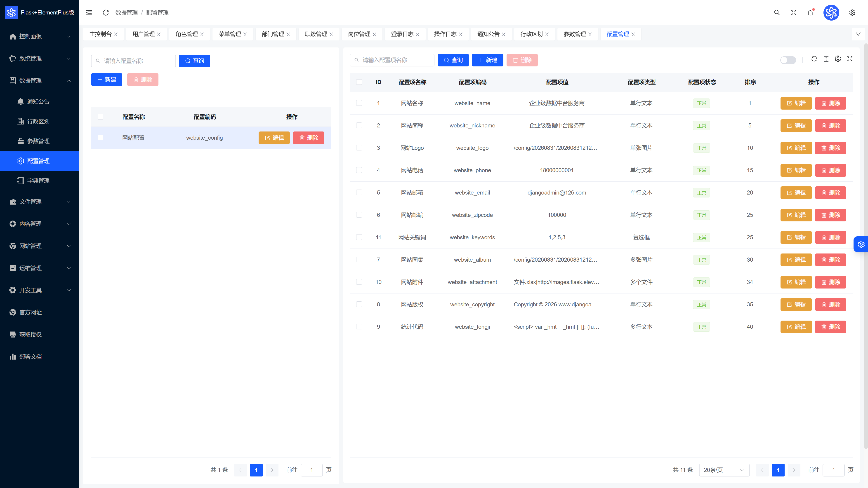Click the floating blue settings gear on right edge
Image resolution: width=868 pixels, height=488 pixels.
[x=861, y=244]
